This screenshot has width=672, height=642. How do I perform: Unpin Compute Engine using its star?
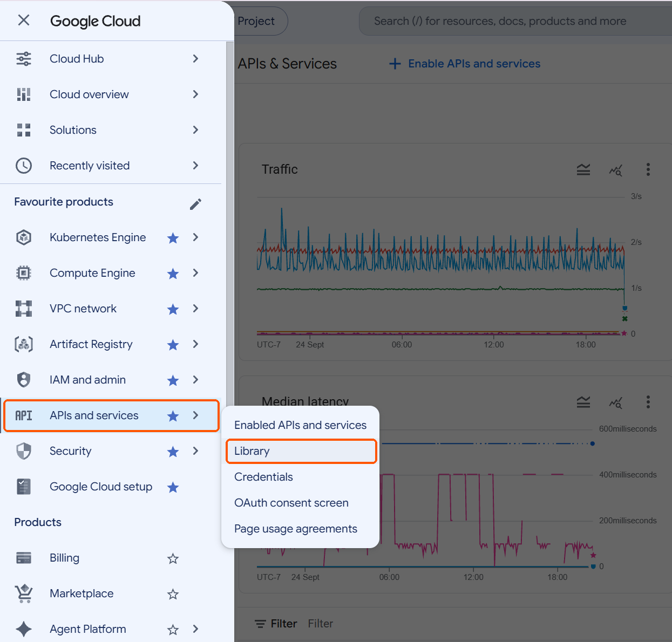(x=173, y=274)
